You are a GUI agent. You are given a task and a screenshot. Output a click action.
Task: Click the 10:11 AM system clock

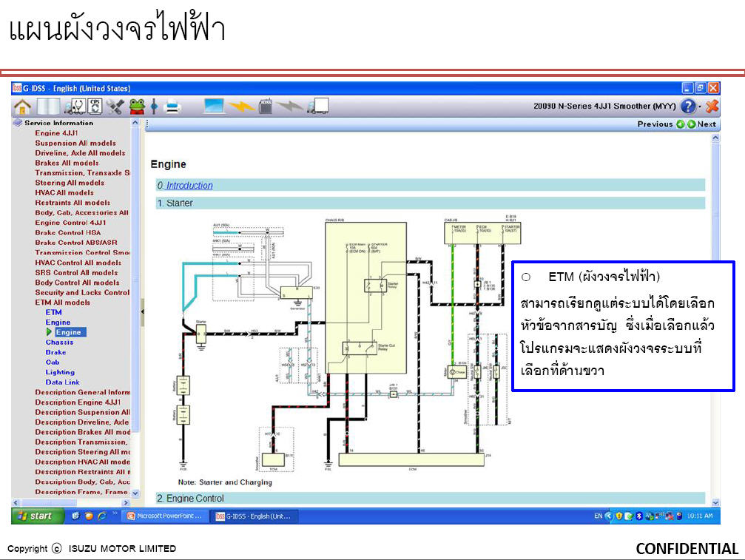point(700,516)
